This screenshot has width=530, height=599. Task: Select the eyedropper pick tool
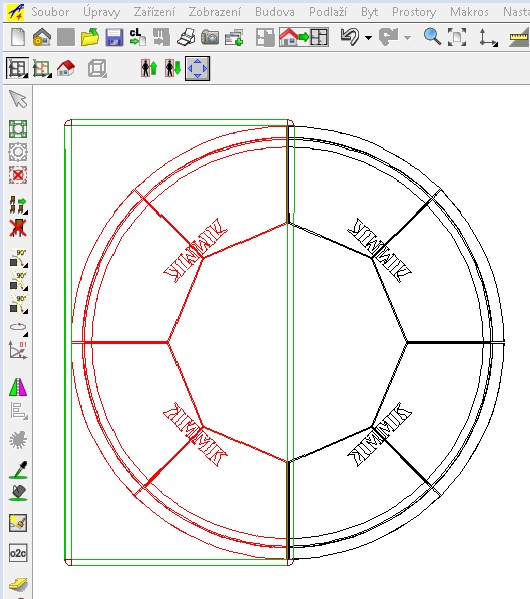(x=18, y=470)
